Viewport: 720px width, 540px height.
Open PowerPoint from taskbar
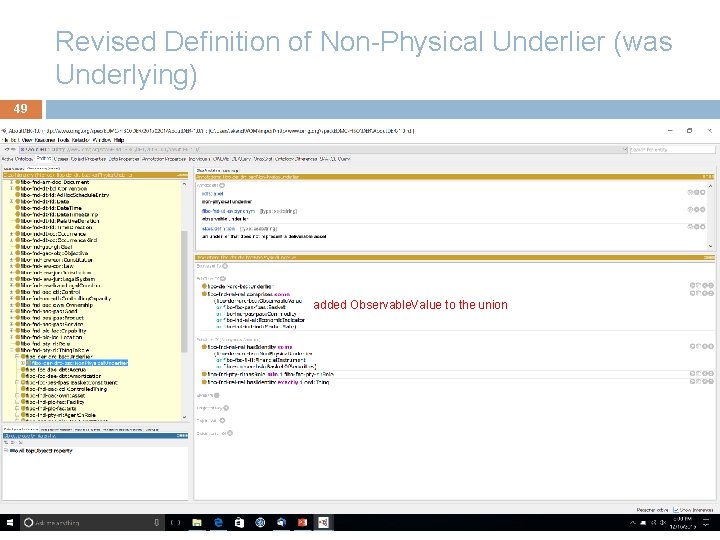[x=302, y=523]
